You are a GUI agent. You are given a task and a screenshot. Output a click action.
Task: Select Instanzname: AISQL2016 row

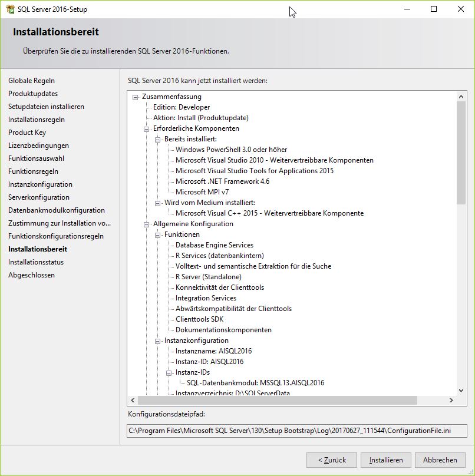coord(213,351)
